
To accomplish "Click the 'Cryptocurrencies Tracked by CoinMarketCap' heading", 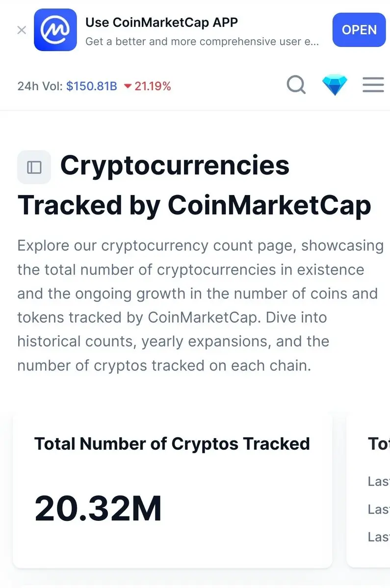I will click(195, 186).
